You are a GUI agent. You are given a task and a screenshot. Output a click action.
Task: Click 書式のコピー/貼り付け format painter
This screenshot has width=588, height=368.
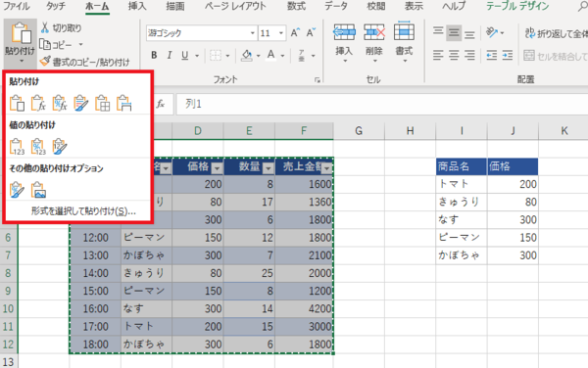pos(85,62)
